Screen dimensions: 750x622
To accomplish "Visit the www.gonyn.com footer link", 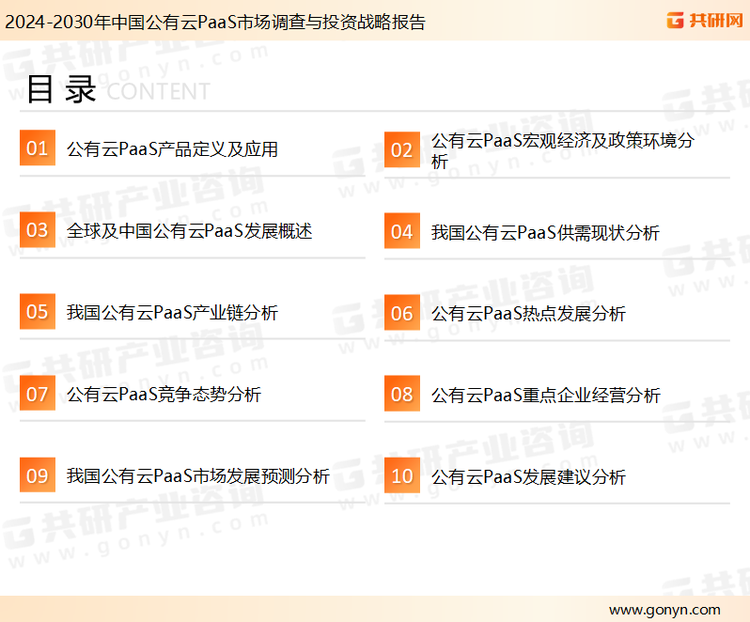I will pyautogui.click(x=664, y=610).
